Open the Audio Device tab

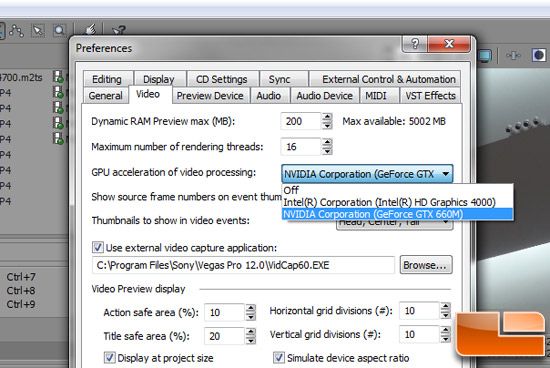point(324,95)
